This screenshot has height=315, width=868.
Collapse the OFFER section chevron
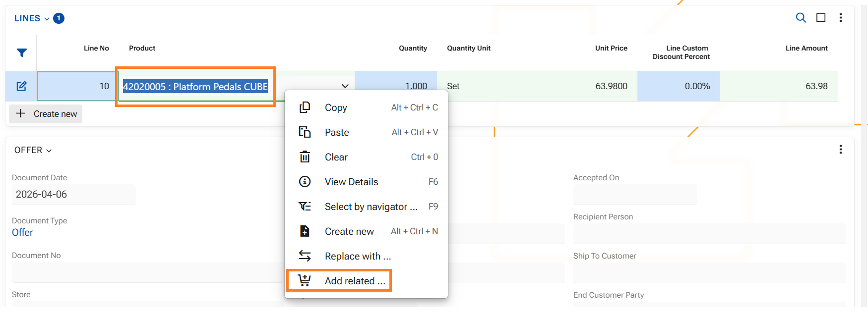coord(49,151)
